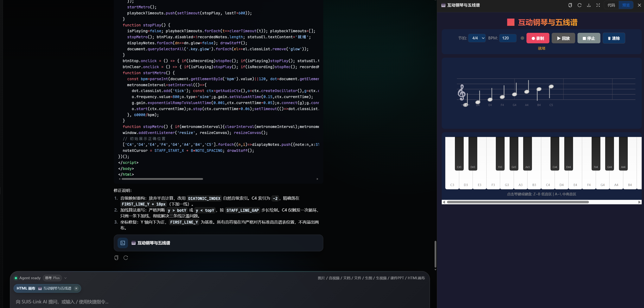644x308 pixels.
Task: Play back with 回放 button
Action: 563,38
